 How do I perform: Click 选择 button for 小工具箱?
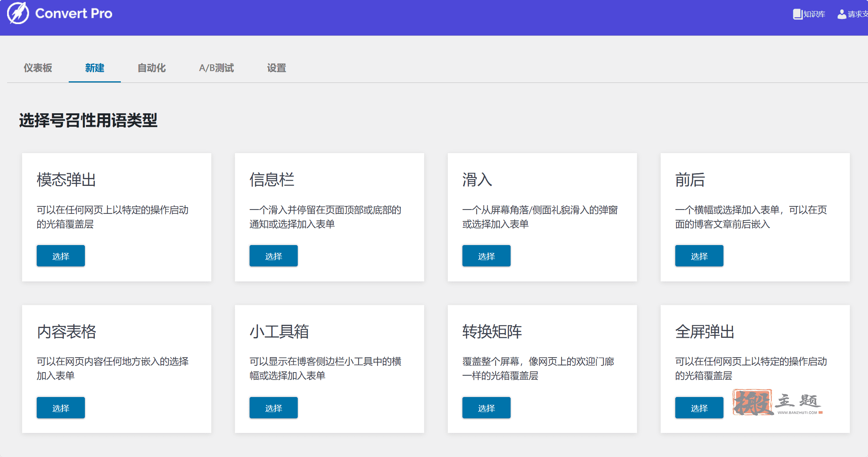274,408
